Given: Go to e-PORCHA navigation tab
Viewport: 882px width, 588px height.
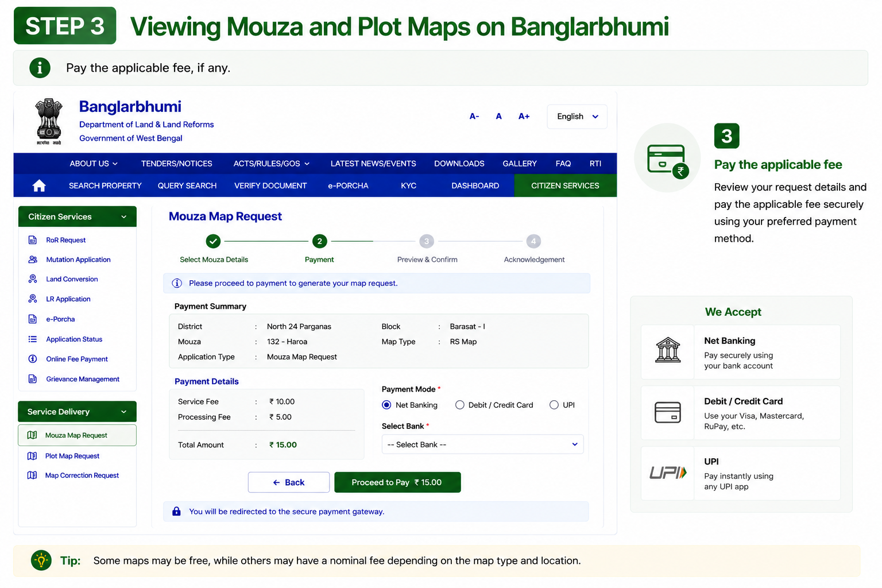Looking at the screenshot, I should point(348,185).
